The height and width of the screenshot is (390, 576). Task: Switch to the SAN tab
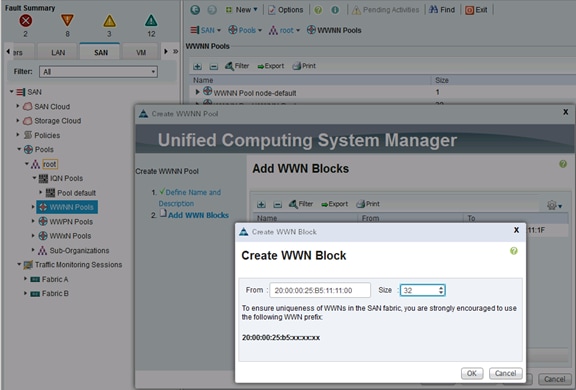101,53
